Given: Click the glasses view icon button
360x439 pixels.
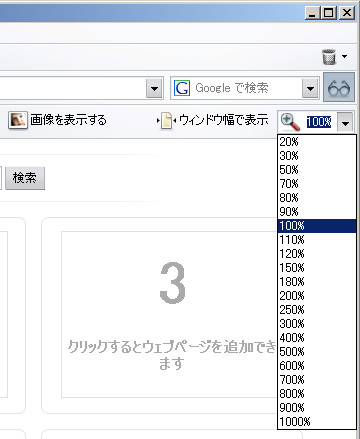Looking at the screenshot, I should point(339,88).
